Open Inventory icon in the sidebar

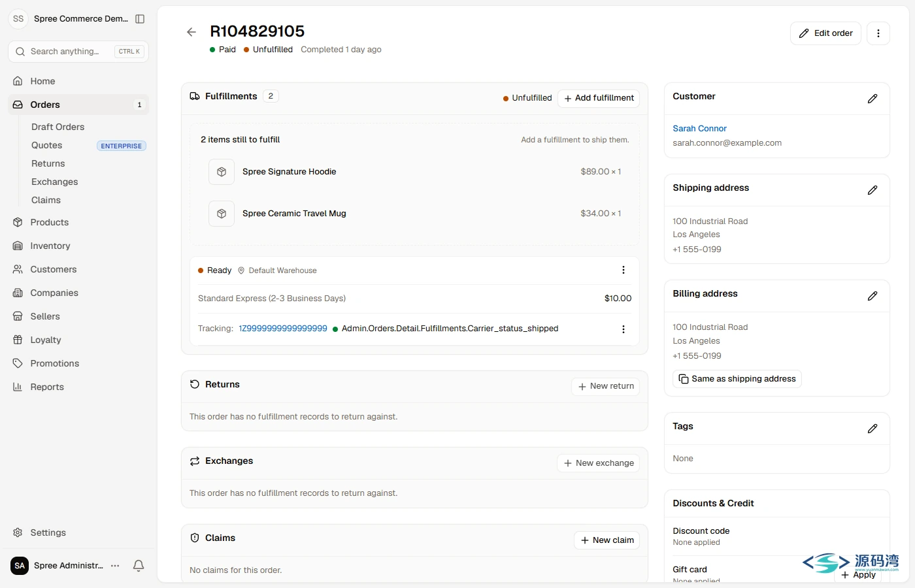click(x=18, y=246)
